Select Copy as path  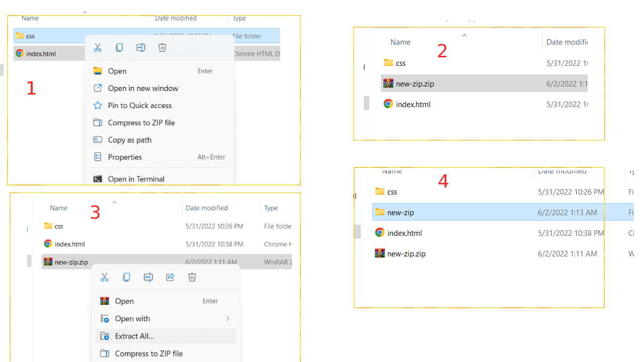point(159,140)
